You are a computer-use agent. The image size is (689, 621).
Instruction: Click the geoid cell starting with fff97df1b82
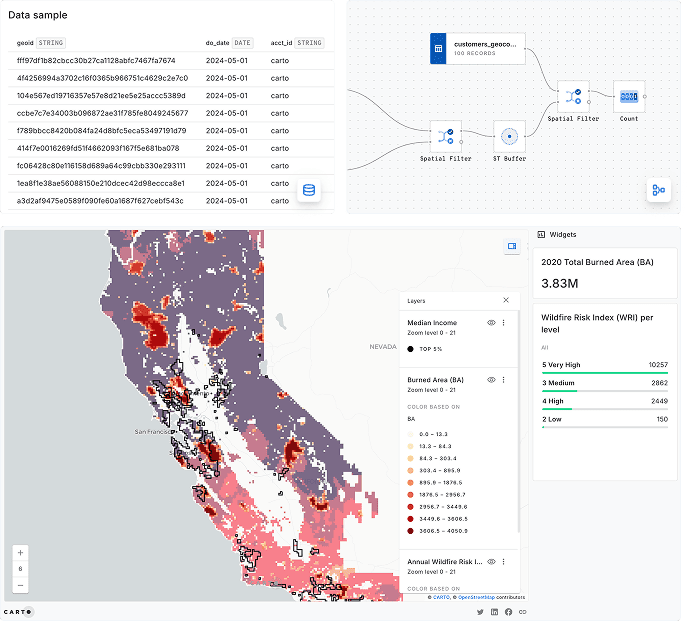[96, 61]
